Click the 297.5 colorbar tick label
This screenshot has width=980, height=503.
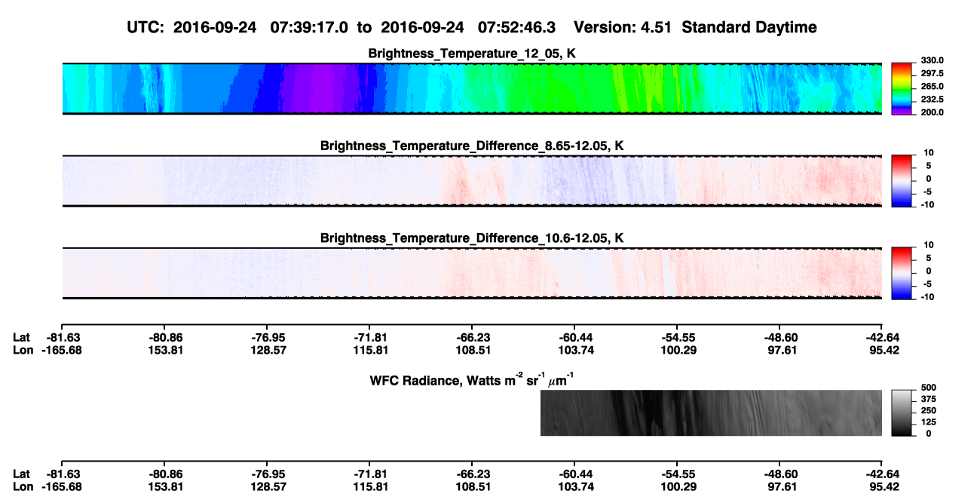point(933,73)
